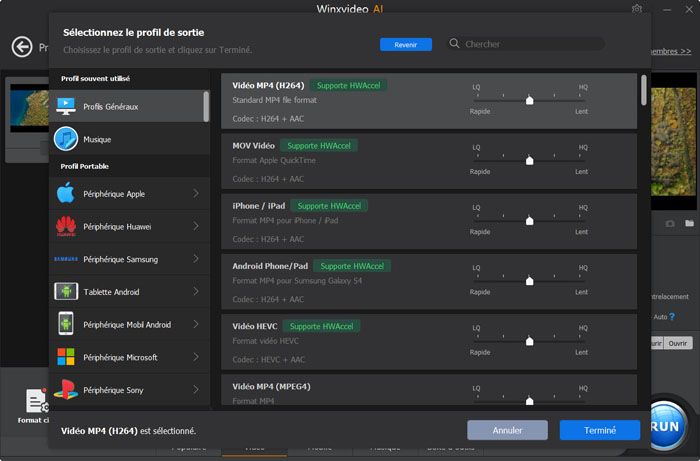Click the Annuler button

(507, 430)
